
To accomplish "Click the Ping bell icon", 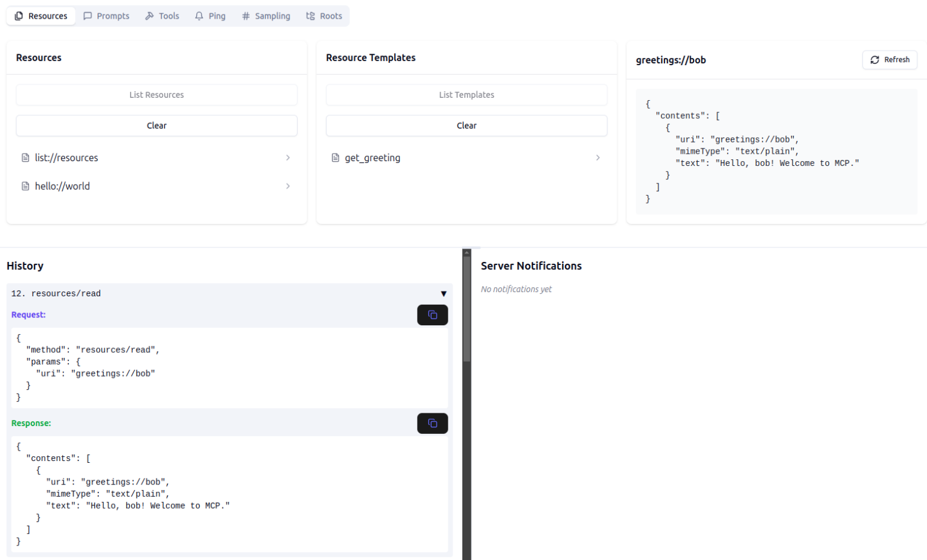I will [x=199, y=16].
